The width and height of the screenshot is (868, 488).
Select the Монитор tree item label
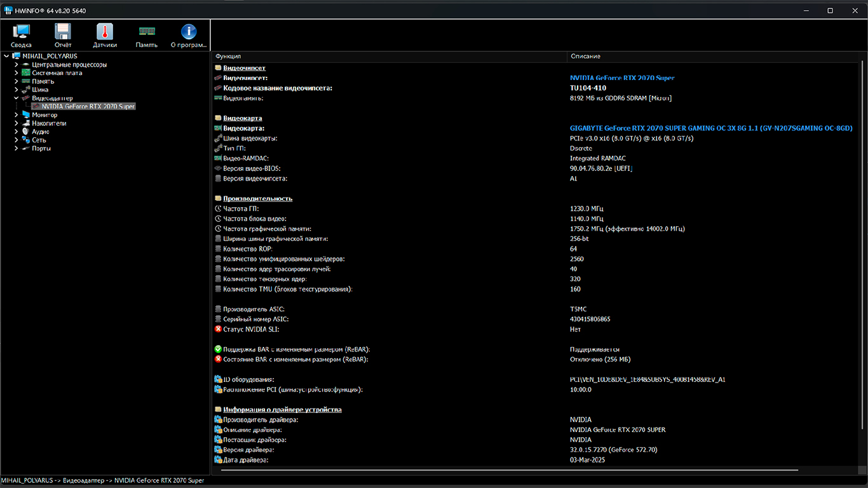coord(44,115)
